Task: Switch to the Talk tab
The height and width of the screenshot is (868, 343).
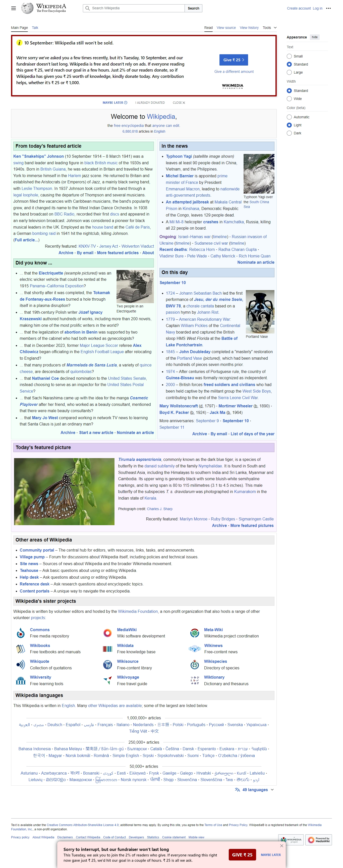Action: coord(35,28)
